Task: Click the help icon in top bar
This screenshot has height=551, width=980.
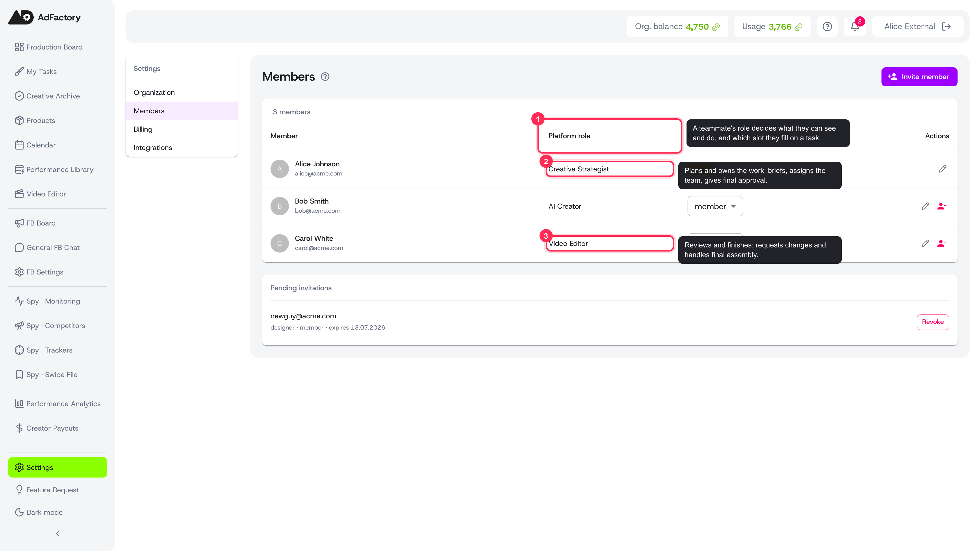Action: [x=827, y=27]
